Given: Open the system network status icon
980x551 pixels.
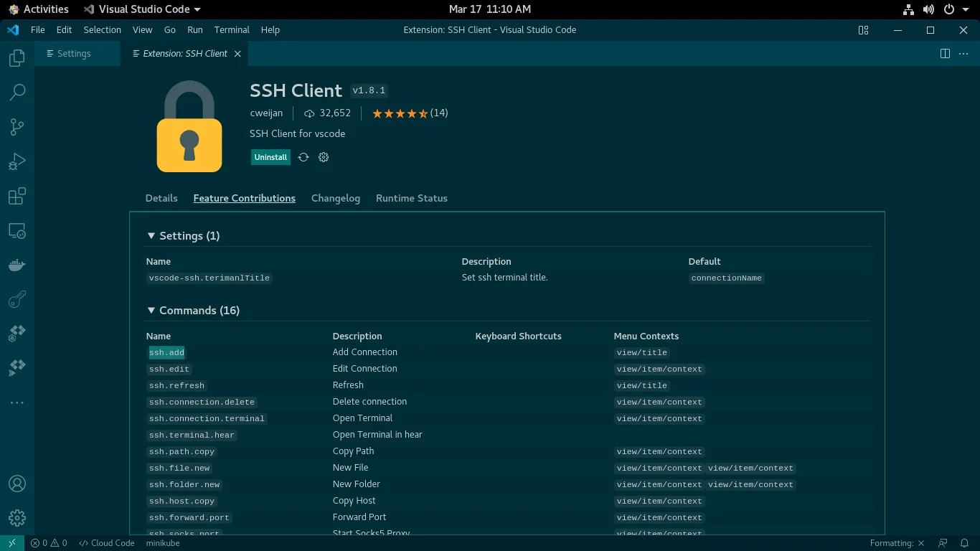Looking at the screenshot, I should click(908, 9).
